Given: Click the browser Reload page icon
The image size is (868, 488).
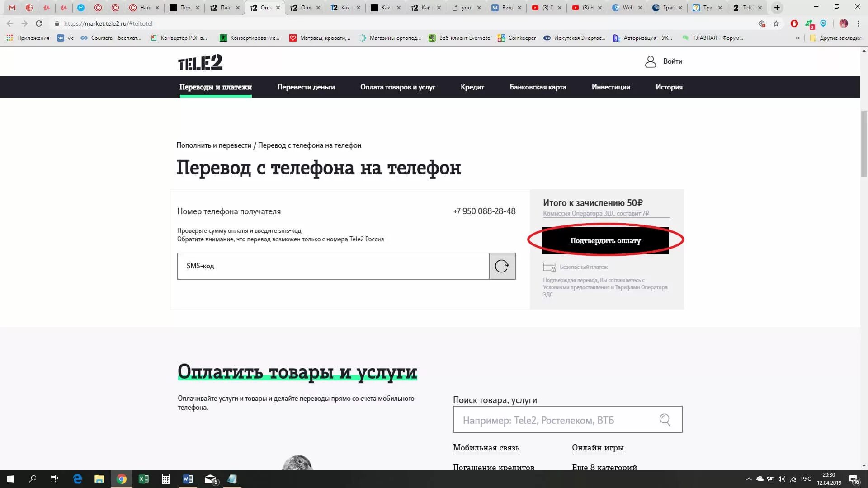Looking at the screenshot, I should (39, 23).
